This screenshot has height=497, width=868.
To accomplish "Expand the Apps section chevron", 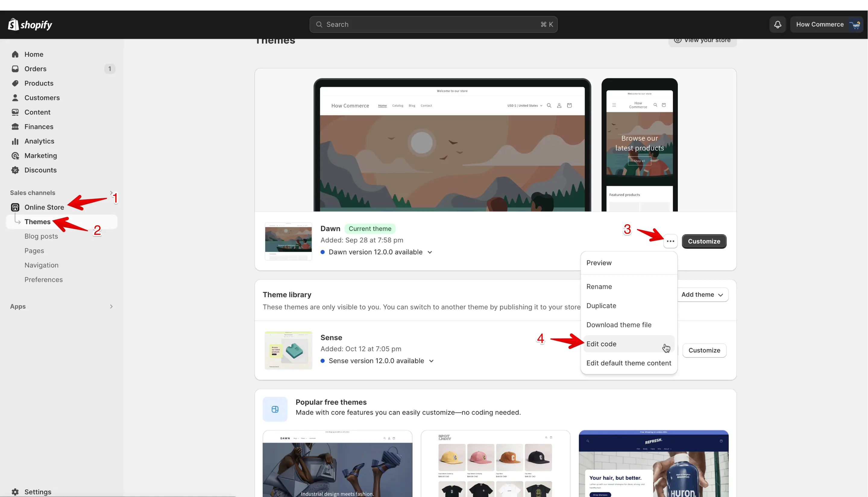I will point(111,307).
